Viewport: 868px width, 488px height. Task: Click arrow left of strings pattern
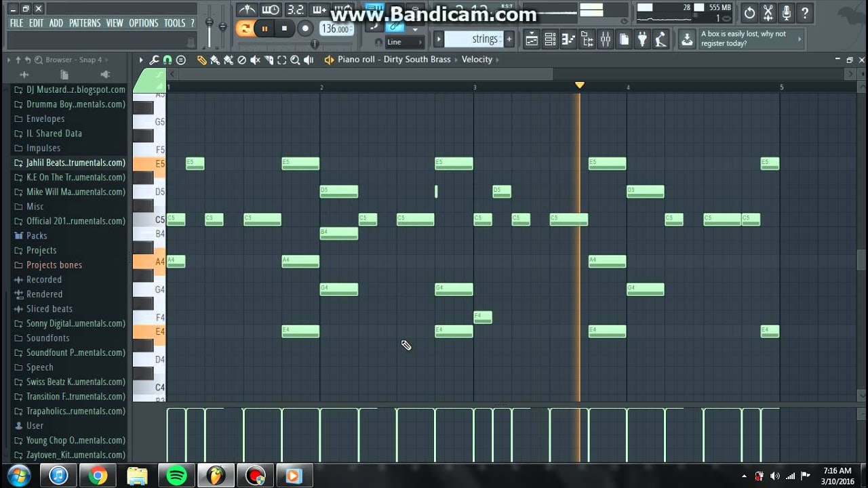click(x=439, y=39)
